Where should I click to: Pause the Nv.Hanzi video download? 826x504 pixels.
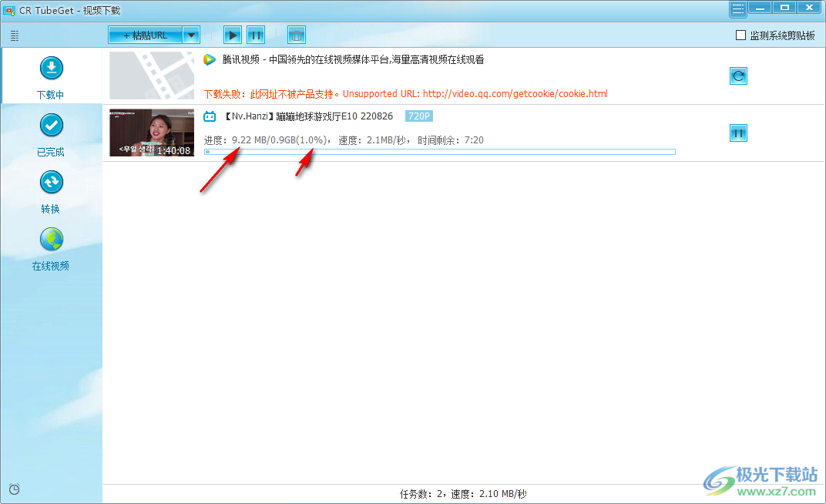[x=738, y=133]
